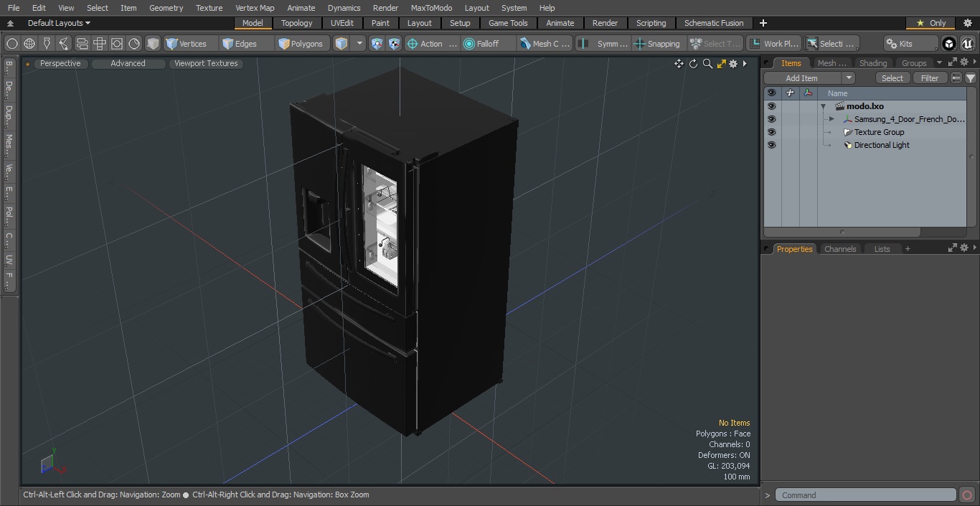Open viewport settings gear icon
This screenshot has height=506, width=980.
tap(733, 64)
